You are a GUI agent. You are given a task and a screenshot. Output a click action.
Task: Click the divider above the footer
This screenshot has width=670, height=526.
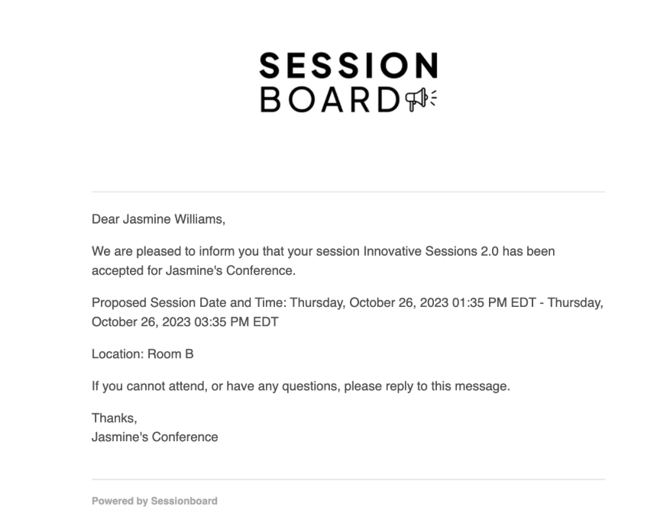pos(348,479)
